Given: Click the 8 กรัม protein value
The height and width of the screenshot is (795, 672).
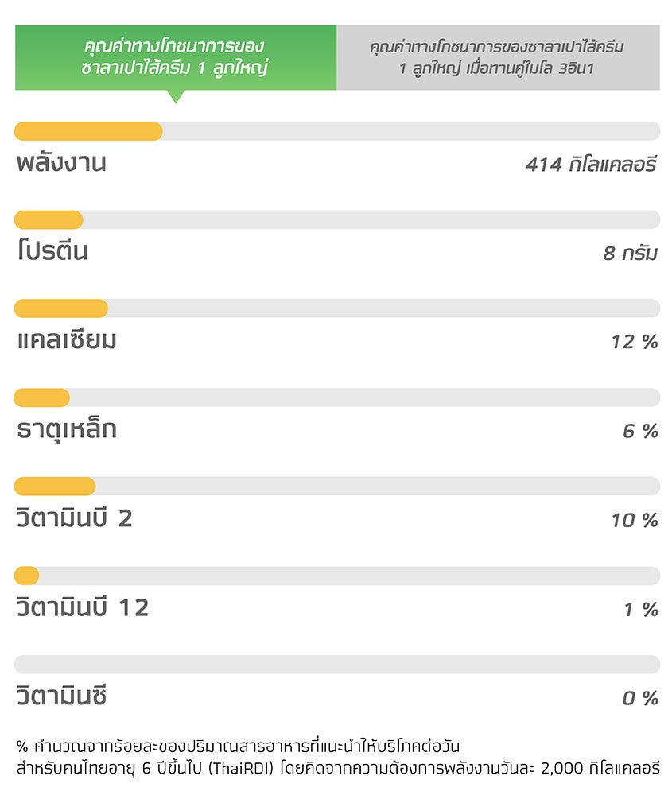Looking at the screenshot, I should point(631,253).
